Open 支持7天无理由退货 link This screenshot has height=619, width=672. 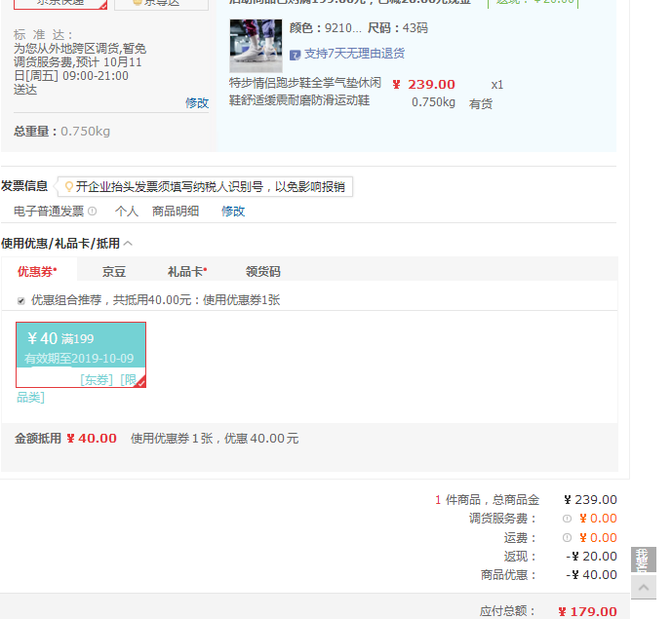click(354, 54)
